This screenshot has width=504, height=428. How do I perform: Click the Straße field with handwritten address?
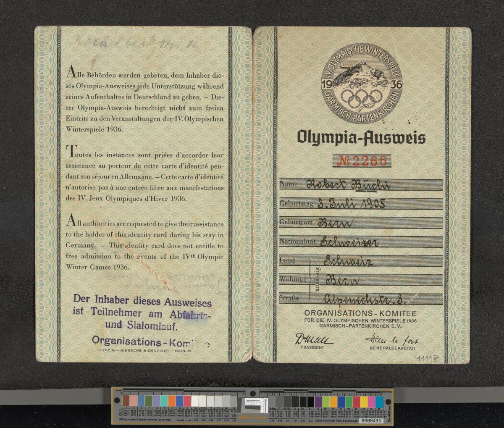pos(361,299)
